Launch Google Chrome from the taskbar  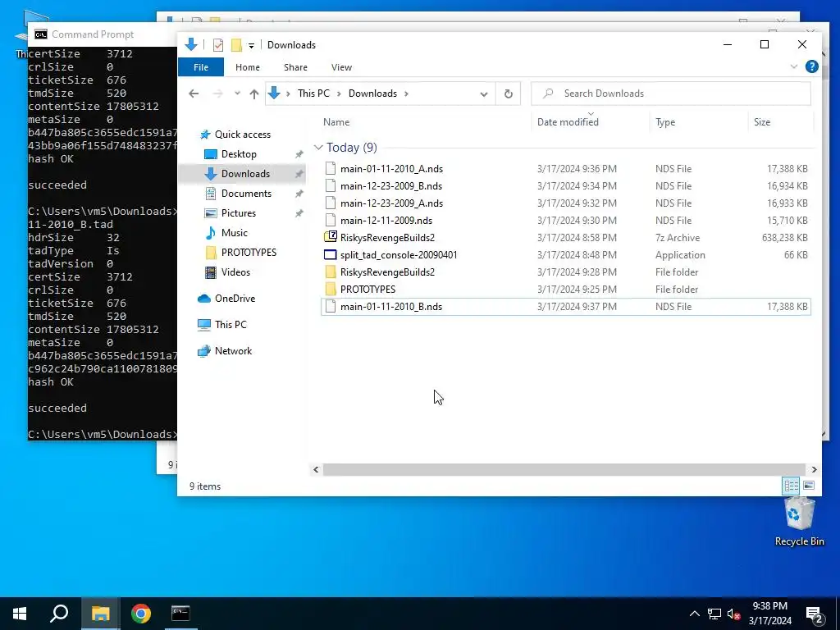click(141, 614)
